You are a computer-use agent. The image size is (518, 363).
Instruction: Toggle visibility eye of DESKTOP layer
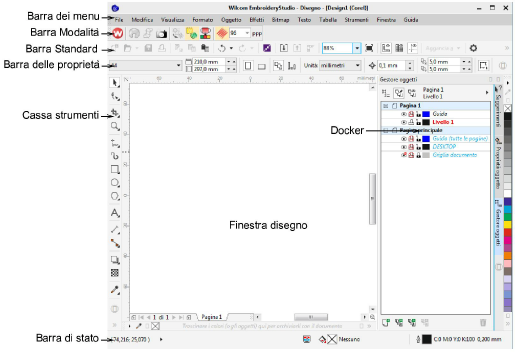(404, 147)
